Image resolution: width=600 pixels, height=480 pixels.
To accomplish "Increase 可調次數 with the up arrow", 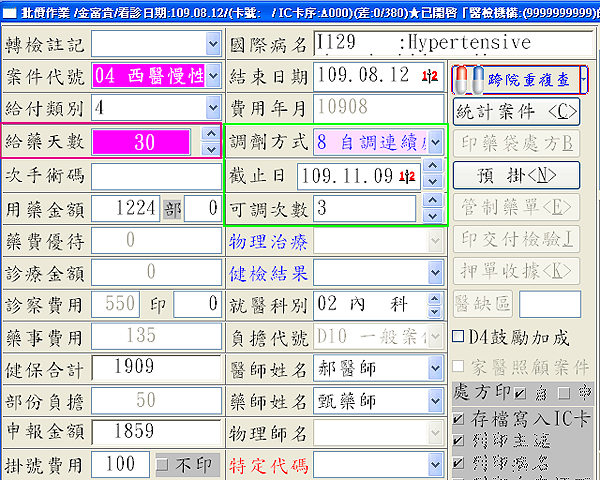I will click(432, 201).
